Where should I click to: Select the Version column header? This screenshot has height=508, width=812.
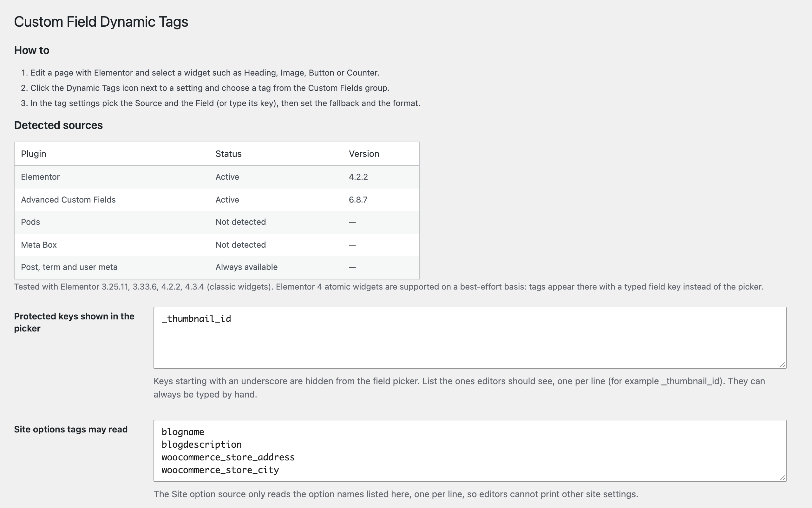(x=364, y=154)
